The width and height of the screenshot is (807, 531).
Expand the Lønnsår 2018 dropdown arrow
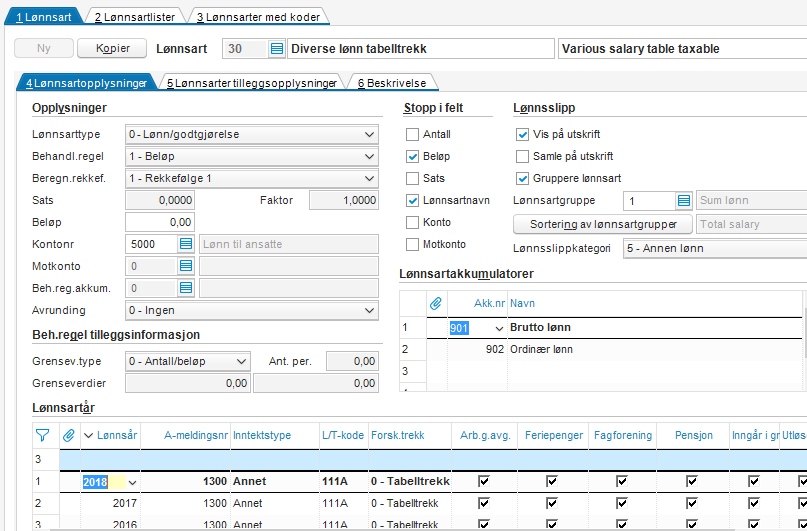click(x=132, y=483)
